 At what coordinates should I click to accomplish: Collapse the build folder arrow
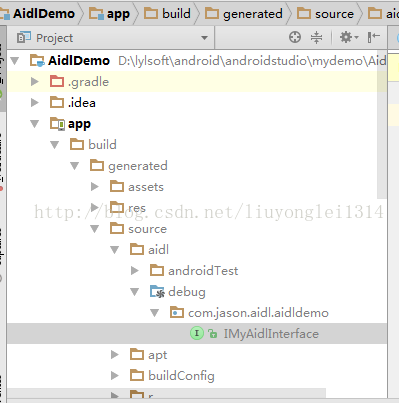pyautogui.click(x=55, y=145)
